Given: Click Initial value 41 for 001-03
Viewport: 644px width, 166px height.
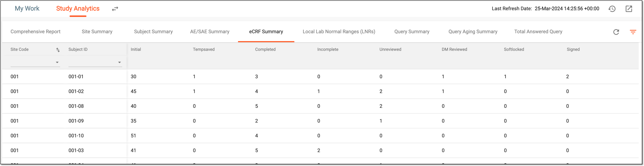Looking at the screenshot, I should pos(133,151).
